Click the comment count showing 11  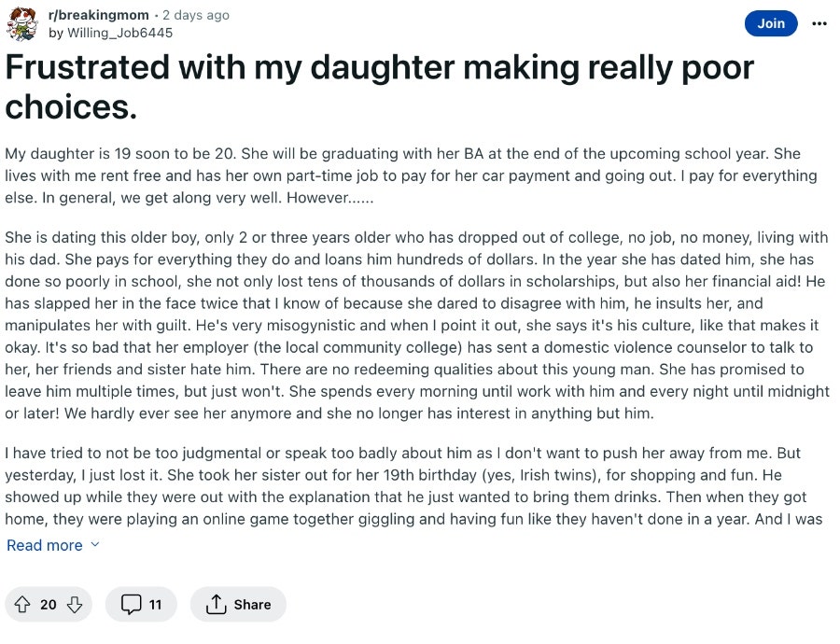pyautogui.click(x=153, y=604)
